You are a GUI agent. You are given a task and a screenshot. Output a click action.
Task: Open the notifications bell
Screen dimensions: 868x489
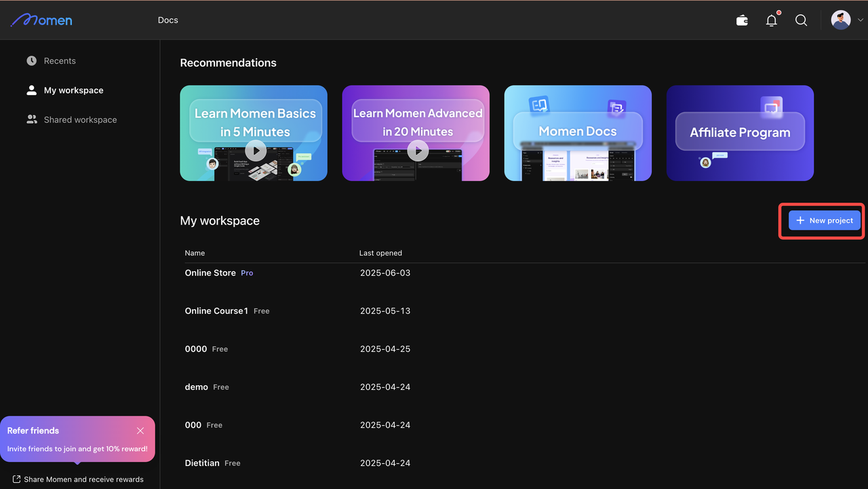[772, 20]
